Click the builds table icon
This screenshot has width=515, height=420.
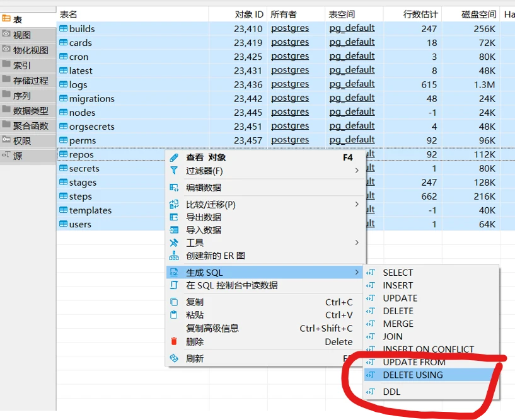tap(63, 28)
